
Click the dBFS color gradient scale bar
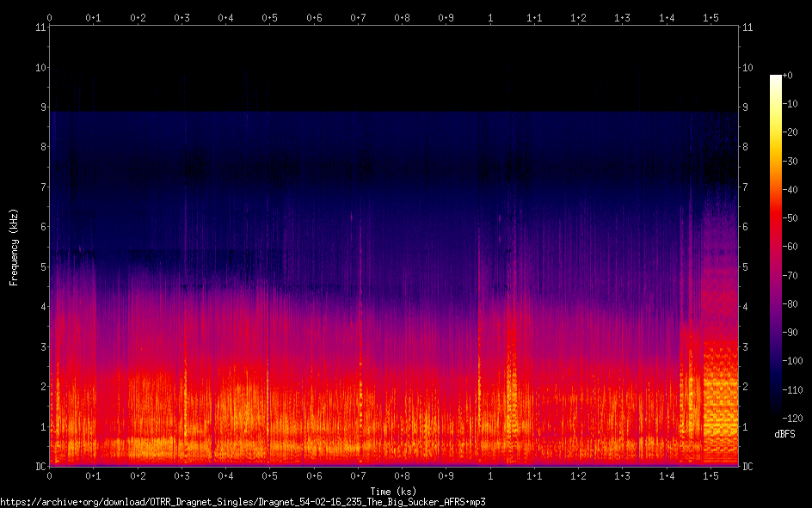(776, 245)
